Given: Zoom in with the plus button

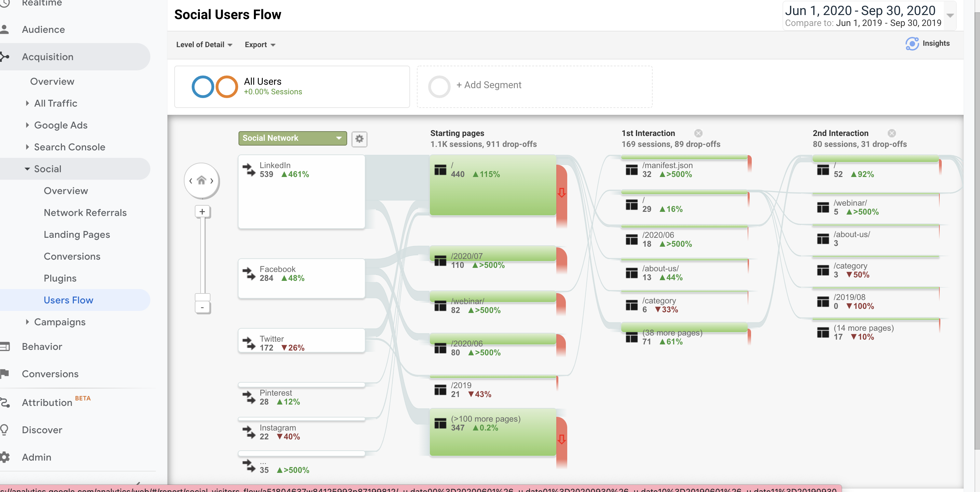Looking at the screenshot, I should click(202, 211).
